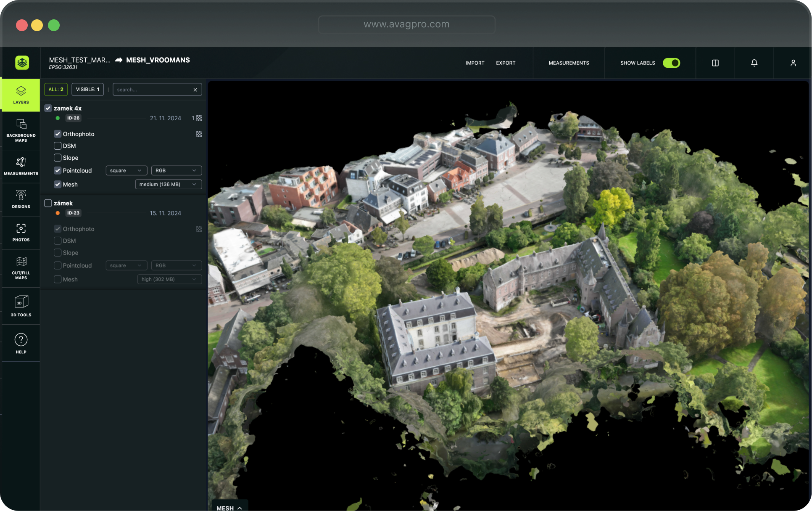Open the Cut/Fill Maps panel
This screenshot has width=812, height=511.
point(21,268)
